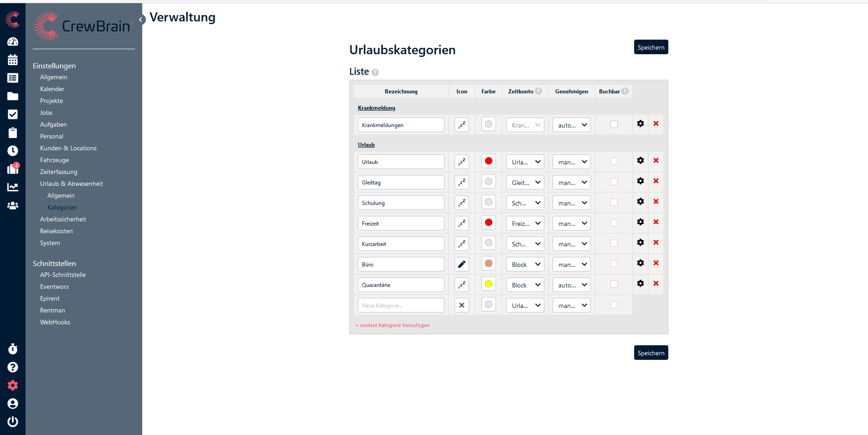Click the pencil icon for Büro category

[461, 264]
